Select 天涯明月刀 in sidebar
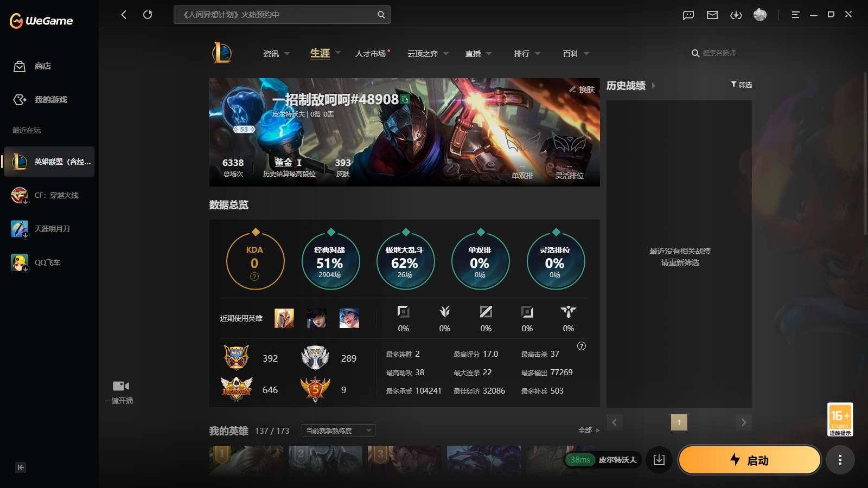The width and height of the screenshot is (868, 488). tap(49, 229)
